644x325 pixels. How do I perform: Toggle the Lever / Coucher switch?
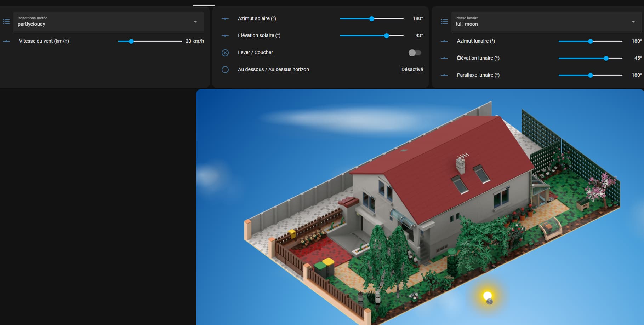click(x=415, y=53)
